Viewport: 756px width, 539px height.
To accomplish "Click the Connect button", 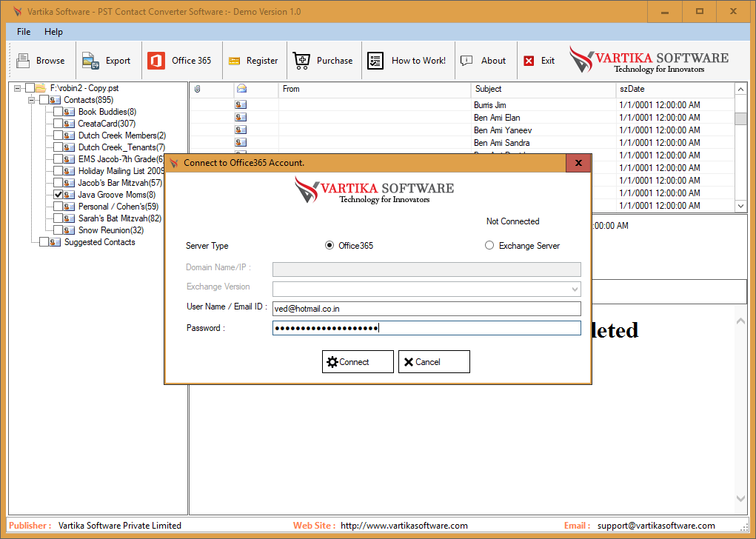I will pyautogui.click(x=358, y=361).
